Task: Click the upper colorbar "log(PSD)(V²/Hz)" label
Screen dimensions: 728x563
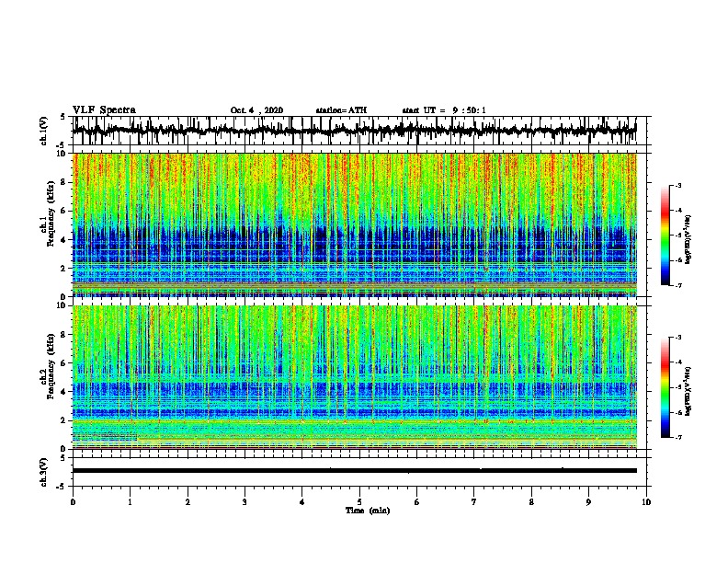Action: click(x=688, y=239)
